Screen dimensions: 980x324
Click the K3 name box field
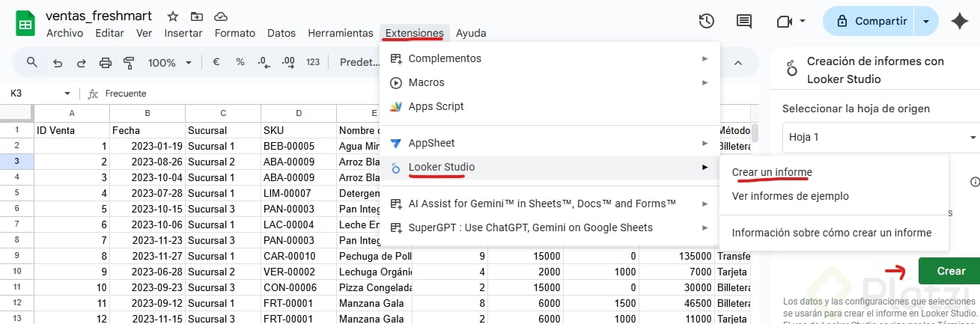point(34,94)
